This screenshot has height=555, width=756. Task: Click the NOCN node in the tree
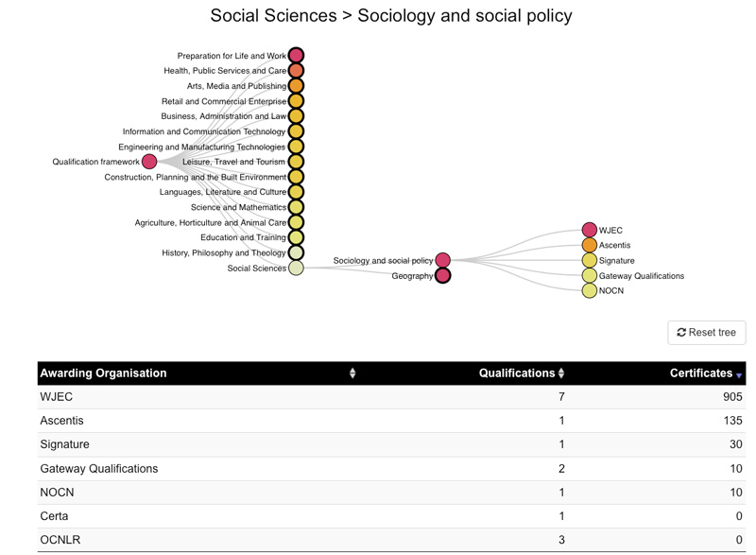589,291
